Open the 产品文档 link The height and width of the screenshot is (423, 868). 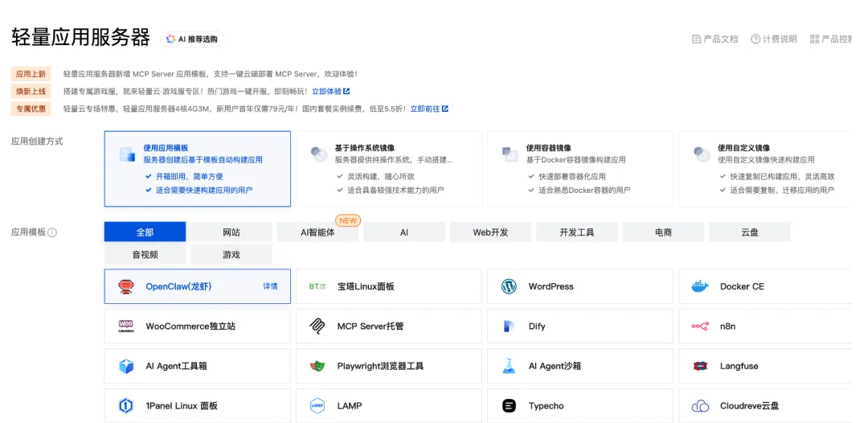tap(715, 39)
